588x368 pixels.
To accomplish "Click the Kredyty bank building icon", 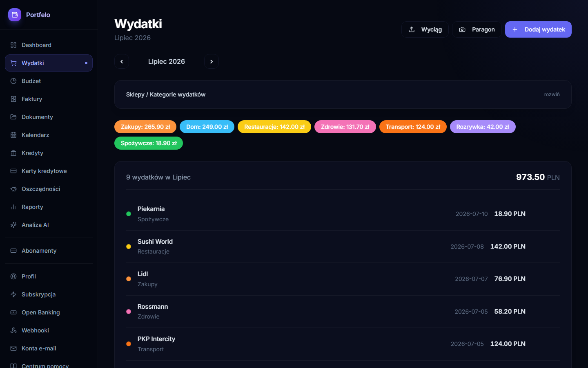I will (13, 153).
